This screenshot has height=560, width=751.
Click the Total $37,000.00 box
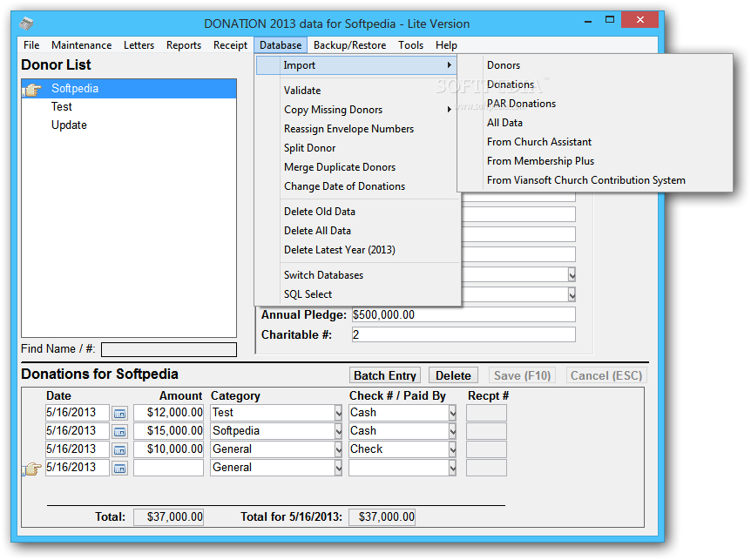(169, 517)
